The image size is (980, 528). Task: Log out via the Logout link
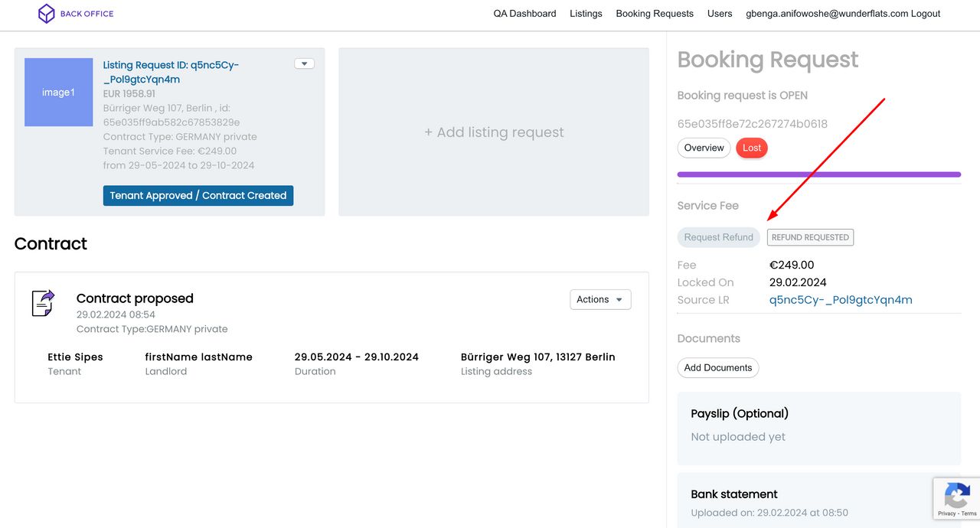[926, 14]
